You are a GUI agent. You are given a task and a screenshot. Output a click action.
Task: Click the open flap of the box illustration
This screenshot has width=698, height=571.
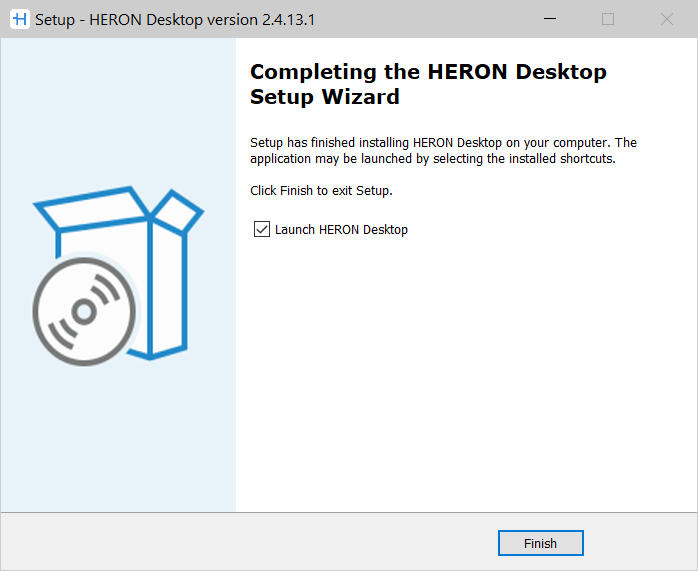coord(178,211)
